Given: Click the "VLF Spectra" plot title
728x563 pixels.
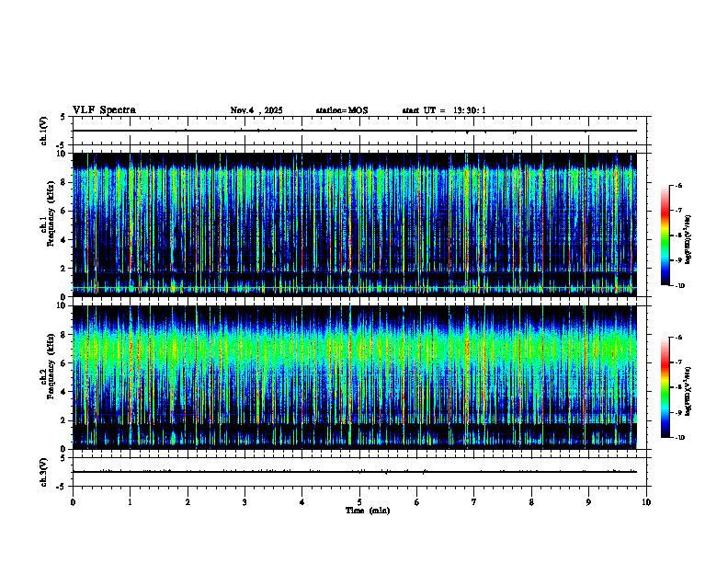Looking at the screenshot, I should click(x=104, y=110).
